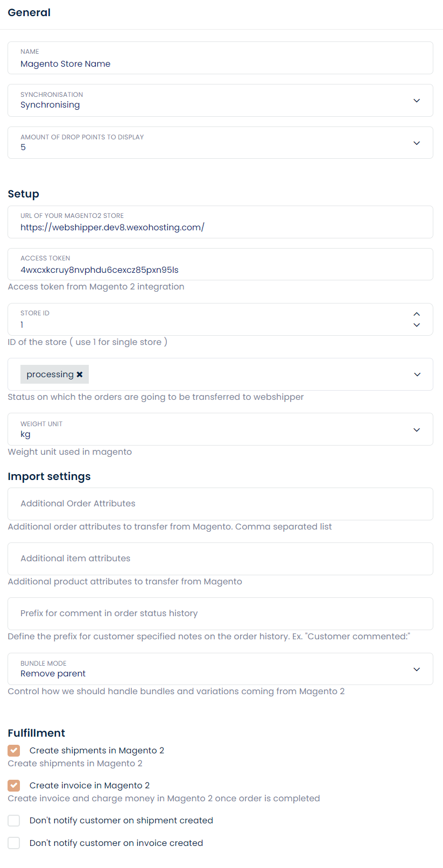Click the Name input field
This screenshot has width=443, height=868.
pos(215,64)
